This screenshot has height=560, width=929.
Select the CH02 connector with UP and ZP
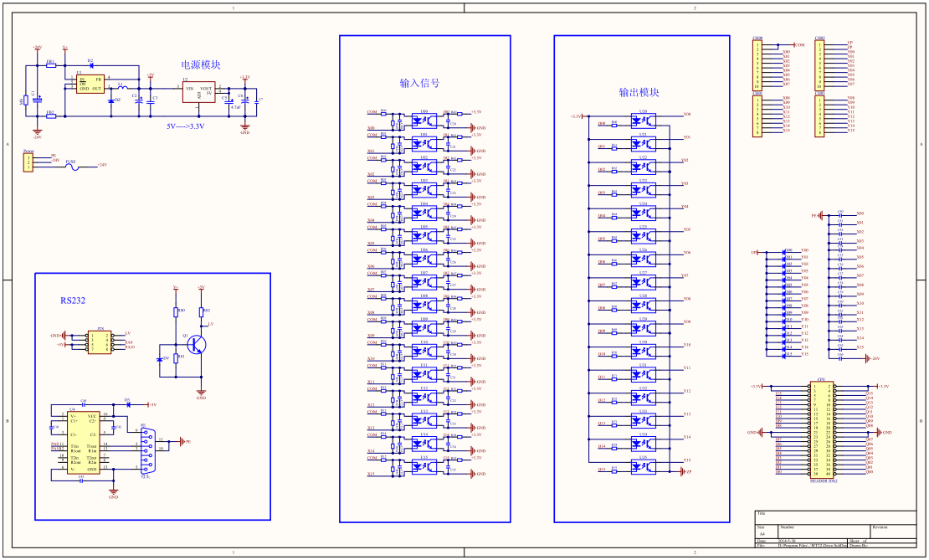(x=820, y=64)
